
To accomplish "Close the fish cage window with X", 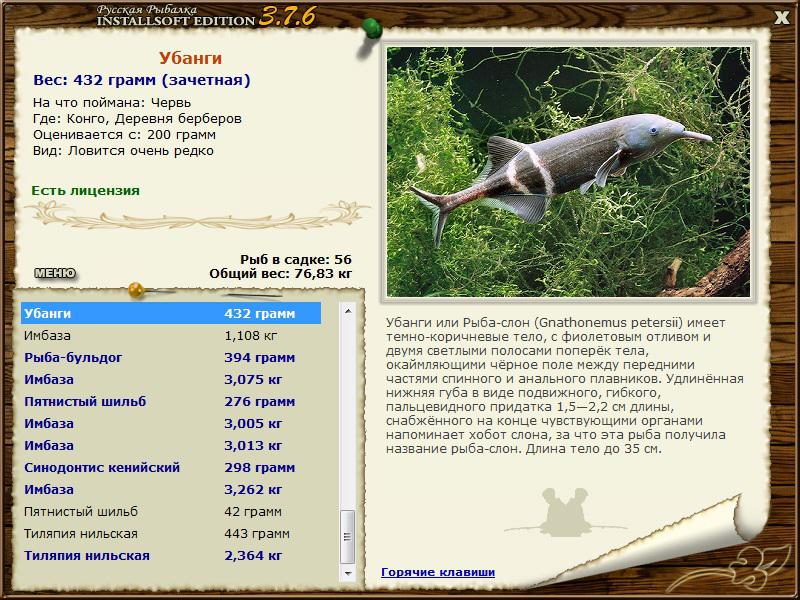I will point(782,18).
